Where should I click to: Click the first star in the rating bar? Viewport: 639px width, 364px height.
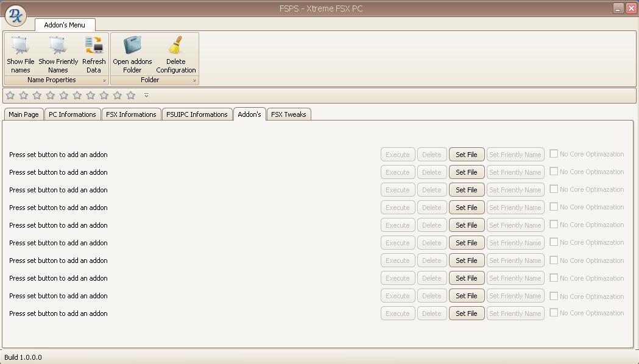(10, 96)
